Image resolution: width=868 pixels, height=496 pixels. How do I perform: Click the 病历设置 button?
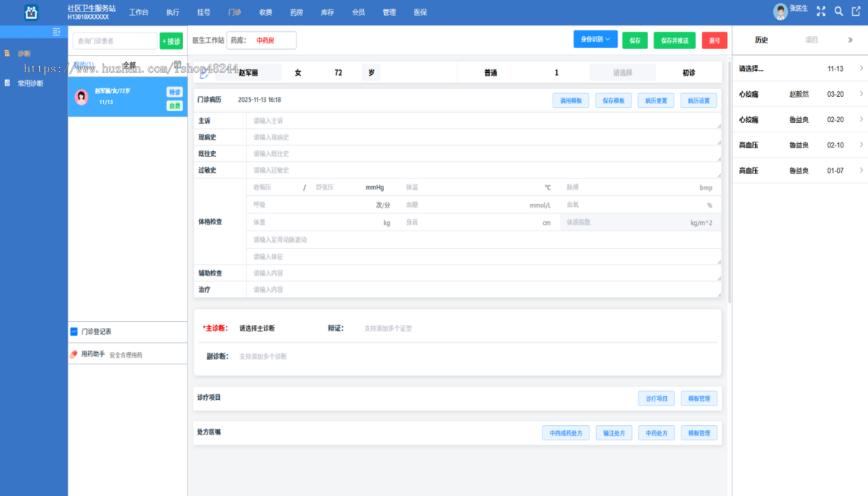699,101
